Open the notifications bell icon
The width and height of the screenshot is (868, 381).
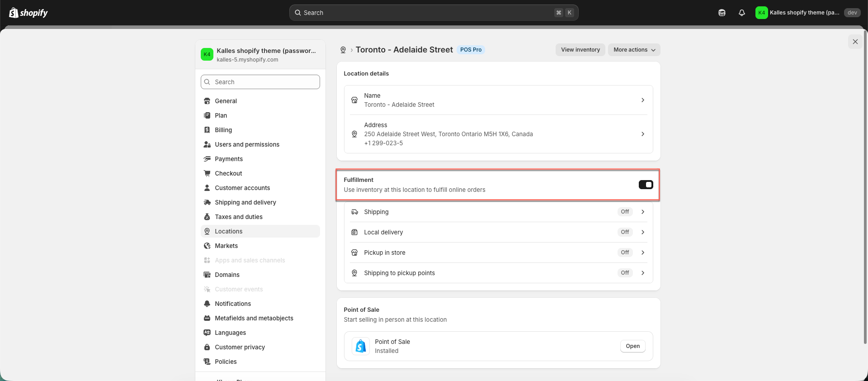tap(741, 13)
